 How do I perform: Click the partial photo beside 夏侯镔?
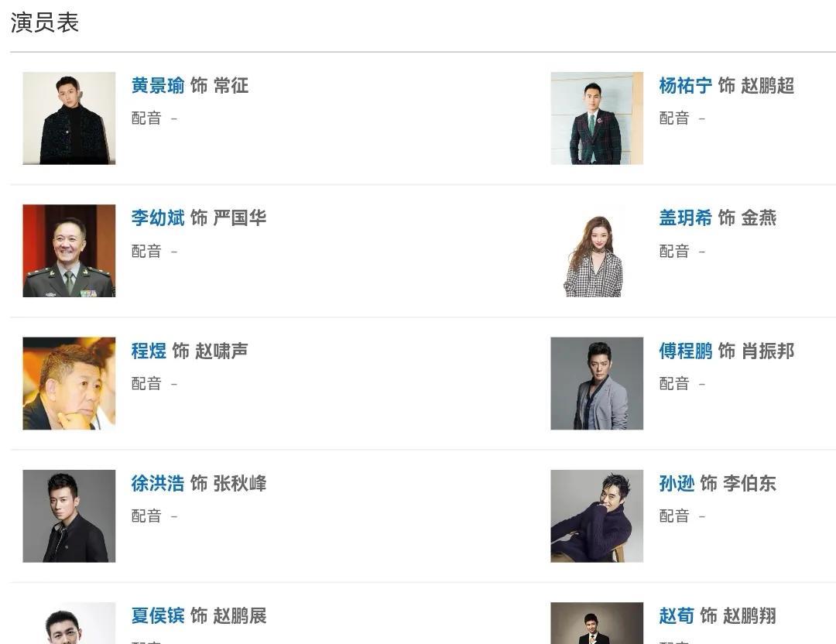[x=69, y=624]
